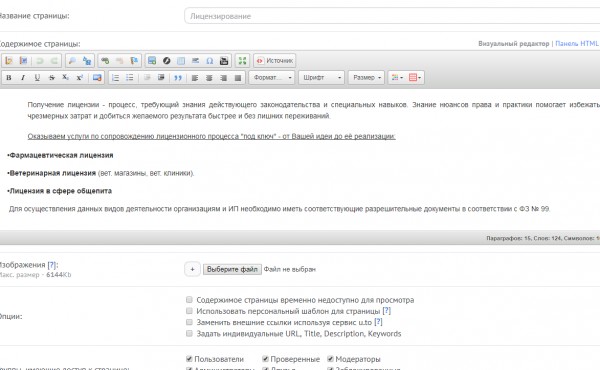The height and width of the screenshot is (370, 600).
Task: Open the find tool magnifier
Action: click(x=72, y=60)
